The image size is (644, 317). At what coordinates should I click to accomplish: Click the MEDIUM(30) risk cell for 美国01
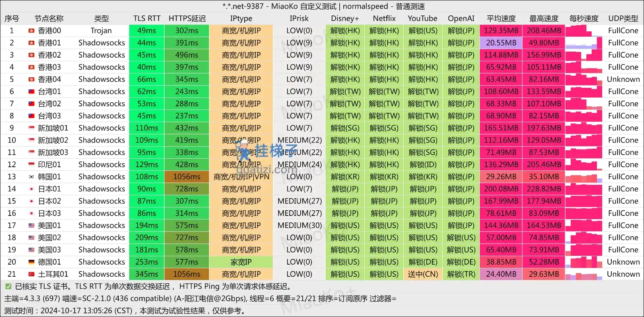tap(299, 226)
